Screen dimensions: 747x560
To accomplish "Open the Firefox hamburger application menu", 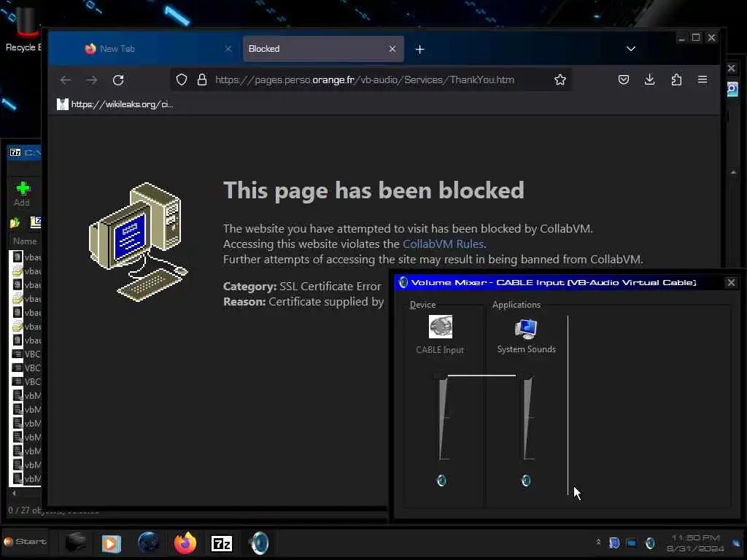I will (x=703, y=79).
